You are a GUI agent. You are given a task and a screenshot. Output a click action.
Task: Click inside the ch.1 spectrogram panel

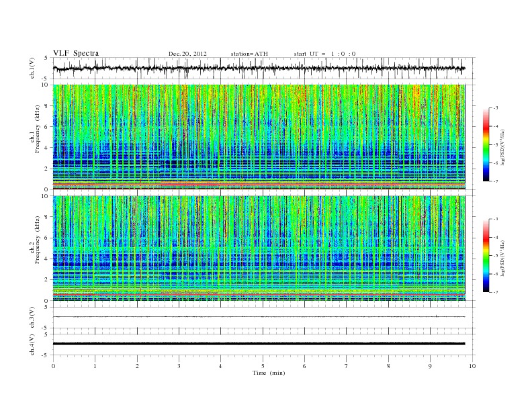(x=259, y=137)
